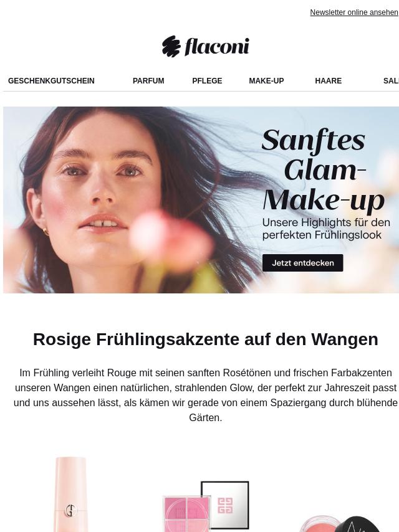The image size is (399, 532).
Task: Open Newsletter online ansehen link
Action: click(x=354, y=12)
